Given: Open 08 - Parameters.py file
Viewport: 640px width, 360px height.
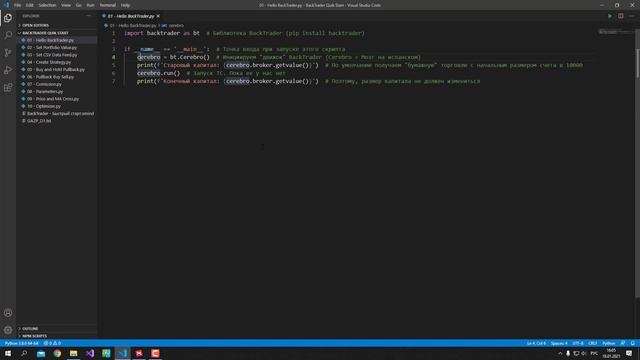Looking at the screenshot, I should pos(45,91).
